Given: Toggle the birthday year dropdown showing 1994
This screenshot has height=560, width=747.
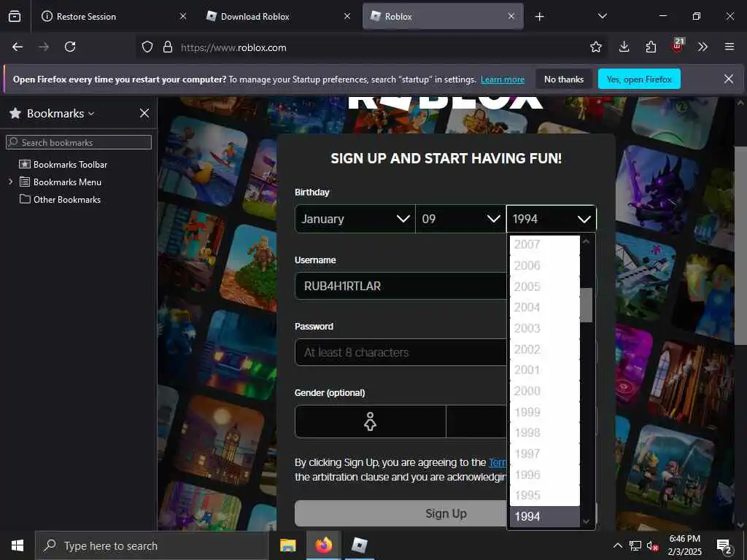Looking at the screenshot, I should coord(551,219).
